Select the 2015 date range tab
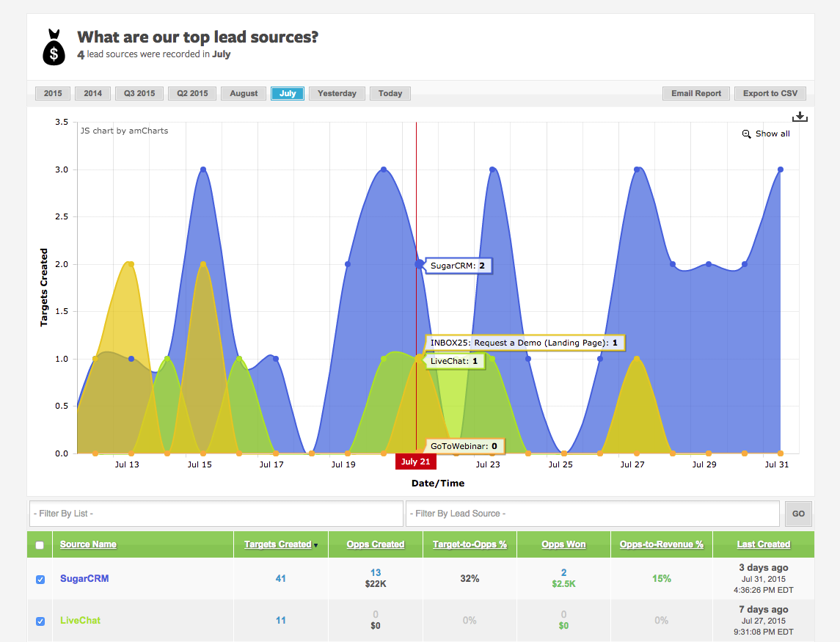The image size is (840, 642). (53, 93)
